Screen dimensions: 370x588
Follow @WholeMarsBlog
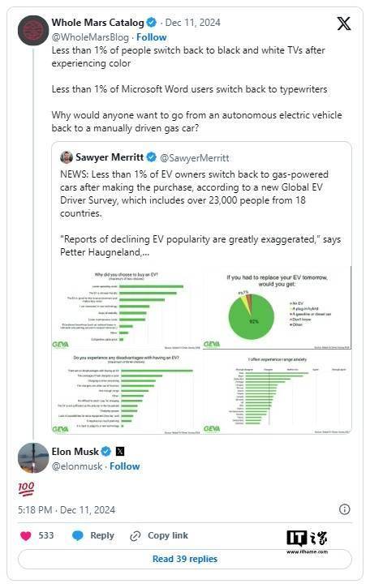151,37
